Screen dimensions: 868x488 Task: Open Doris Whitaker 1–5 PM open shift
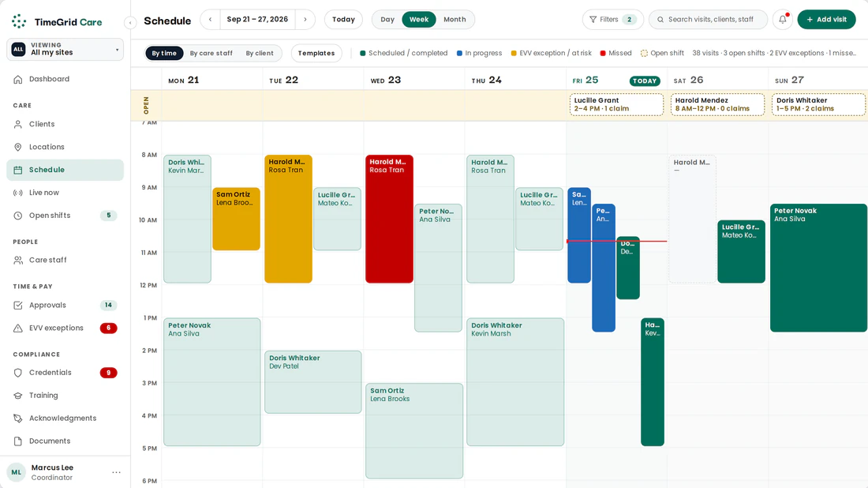tap(819, 104)
